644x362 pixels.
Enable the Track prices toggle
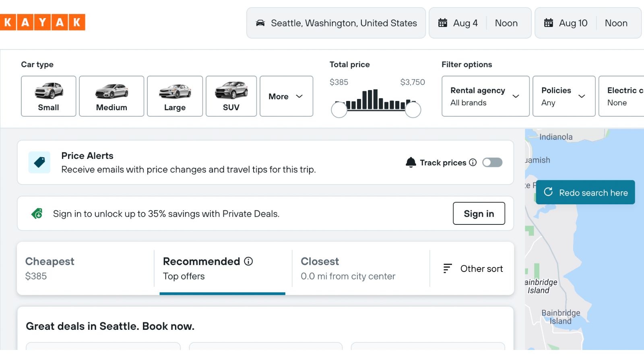492,162
